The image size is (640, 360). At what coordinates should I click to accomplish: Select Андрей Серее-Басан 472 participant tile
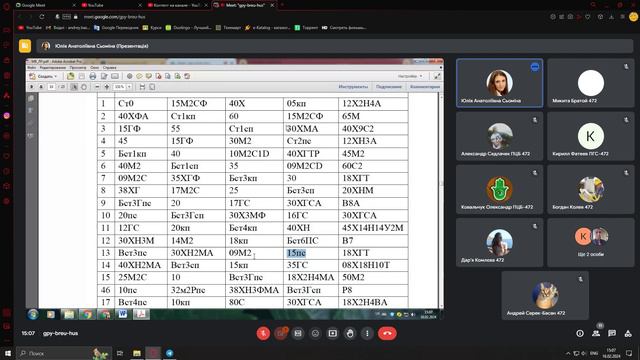tap(545, 296)
